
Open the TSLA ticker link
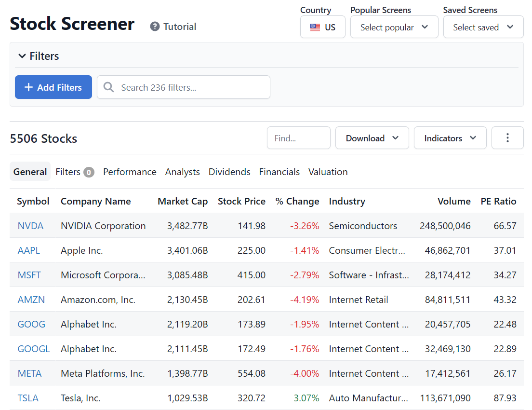28,398
